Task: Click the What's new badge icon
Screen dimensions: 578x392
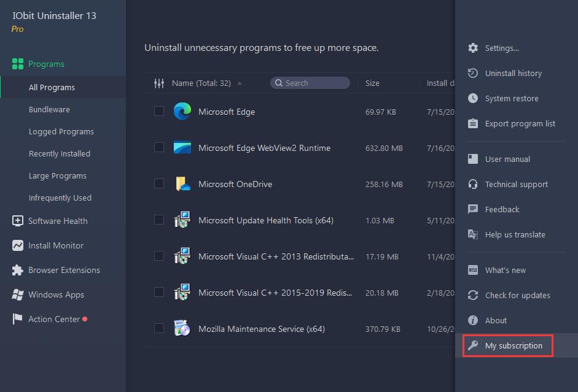Action: (x=473, y=270)
